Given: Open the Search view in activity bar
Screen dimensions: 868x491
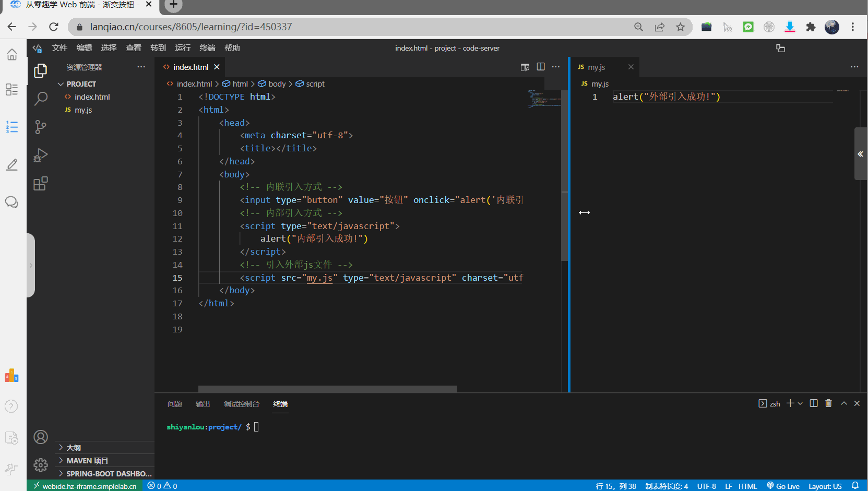Looking at the screenshot, I should pos(40,99).
